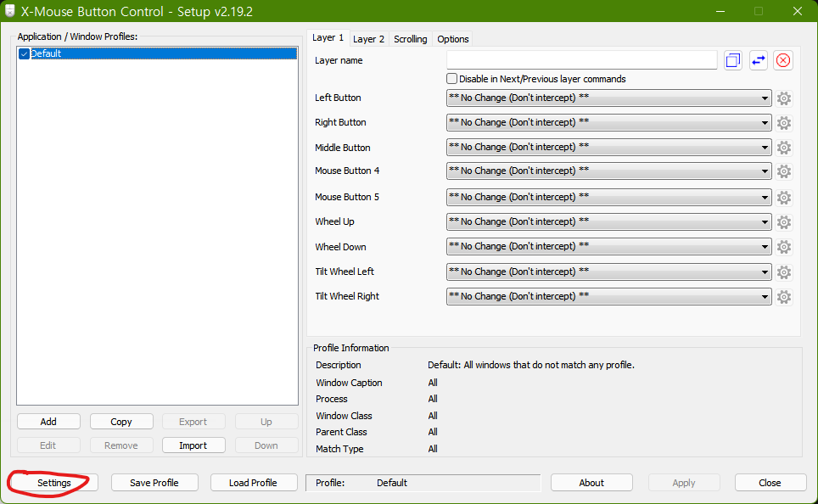Screen dimensions: 818x504
Task: Click the Save Profile button
Action: point(154,483)
